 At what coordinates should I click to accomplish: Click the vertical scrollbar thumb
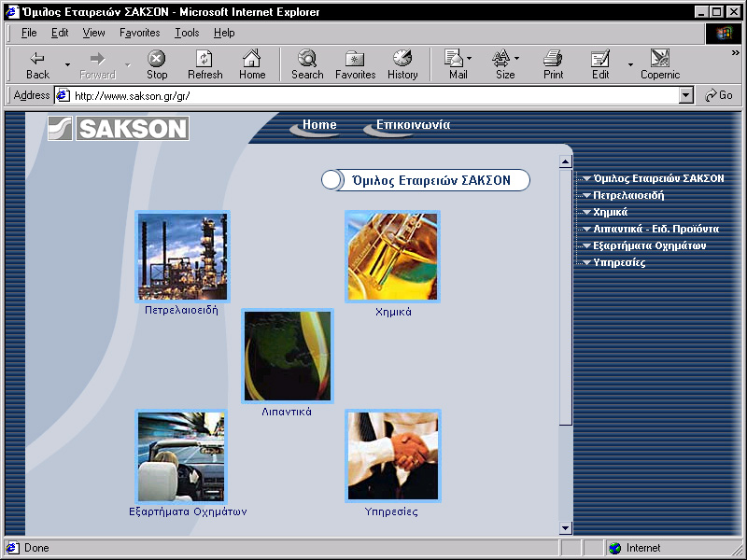click(566, 297)
